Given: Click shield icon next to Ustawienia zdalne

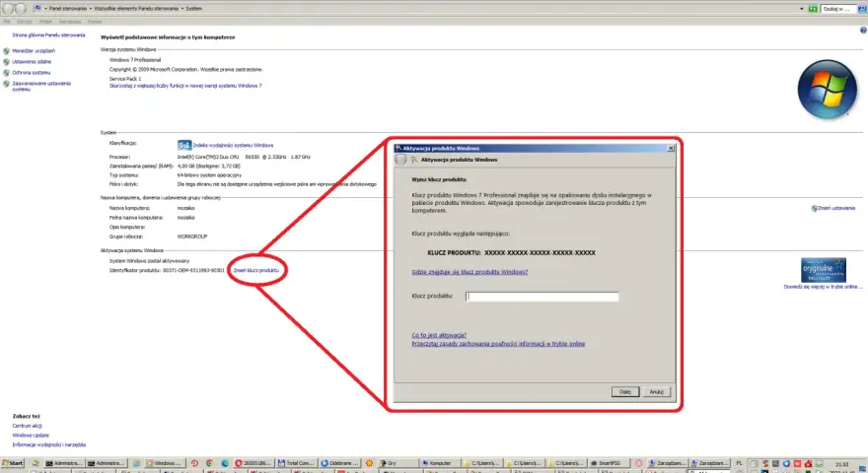Looking at the screenshot, I should pos(7,62).
